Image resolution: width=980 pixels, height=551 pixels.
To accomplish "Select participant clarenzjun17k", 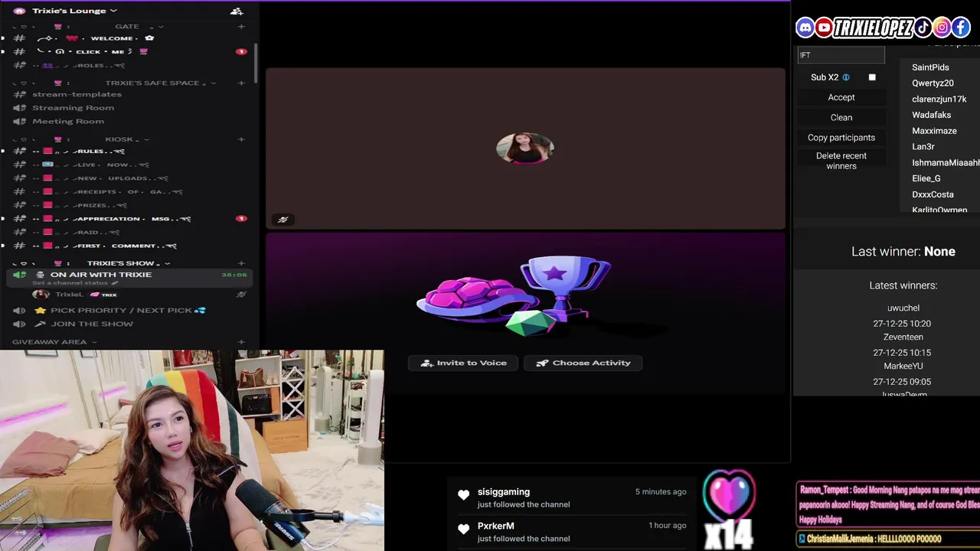I will click(939, 99).
